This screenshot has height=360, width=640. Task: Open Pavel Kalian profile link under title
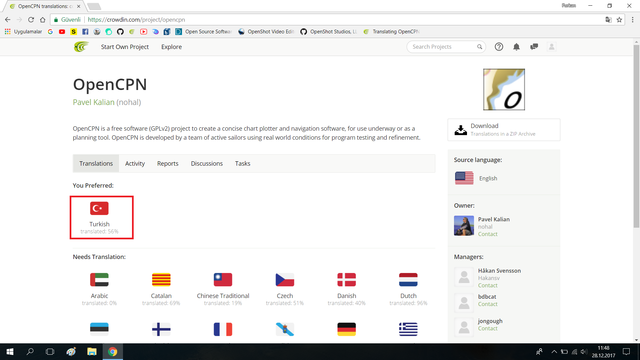pyautogui.click(x=93, y=102)
